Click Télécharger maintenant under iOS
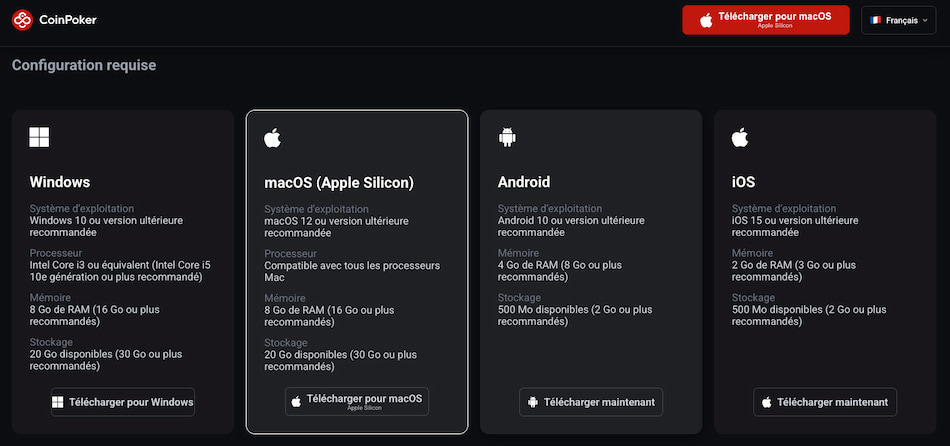The height and width of the screenshot is (446, 950). pyautogui.click(x=825, y=402)
